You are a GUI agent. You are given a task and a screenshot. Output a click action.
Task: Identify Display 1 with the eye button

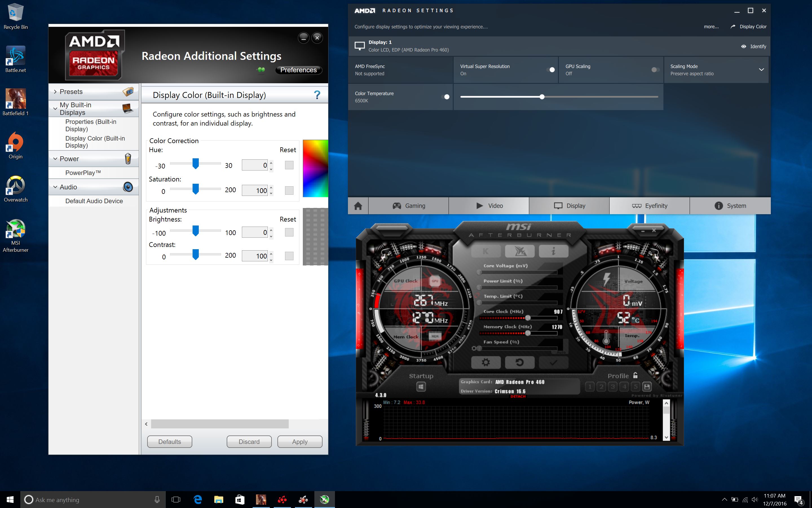(754, 46)
